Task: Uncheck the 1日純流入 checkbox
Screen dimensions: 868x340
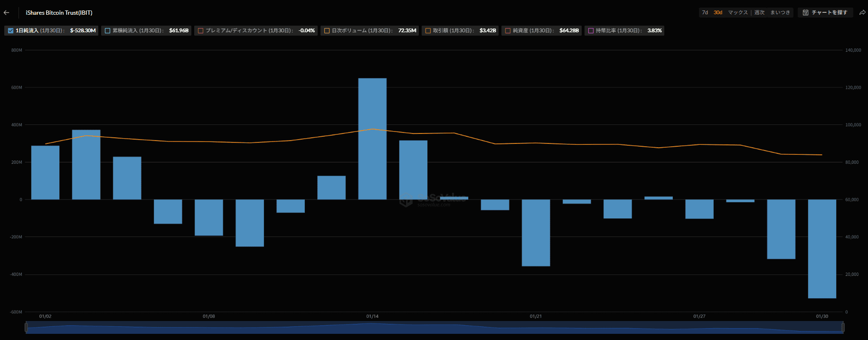Action: click(x=10, y=31)
